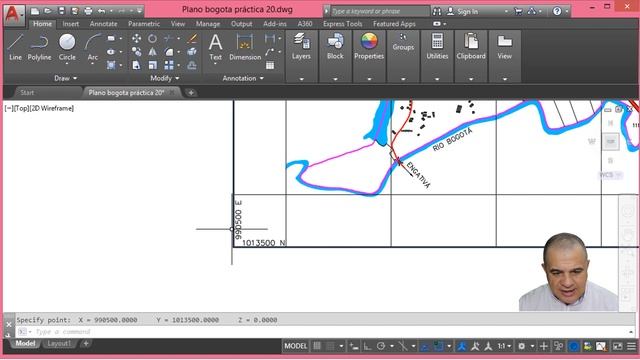Click the View panel button

(504, 47)
